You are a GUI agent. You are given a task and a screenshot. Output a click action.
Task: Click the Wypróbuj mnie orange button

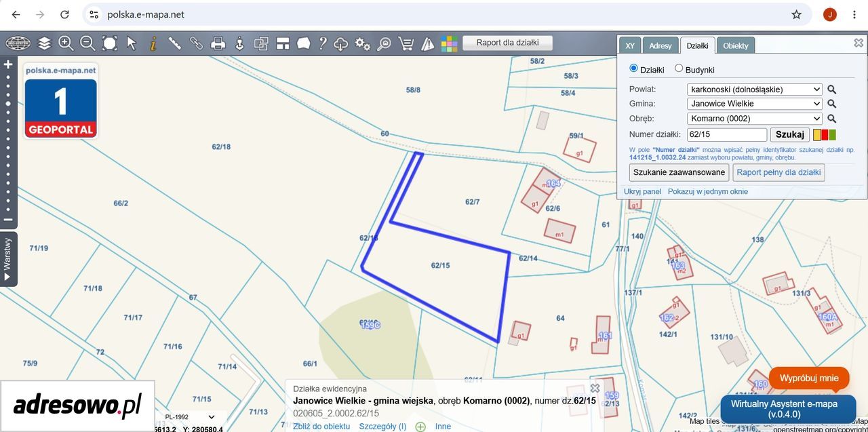click(809, 378)
